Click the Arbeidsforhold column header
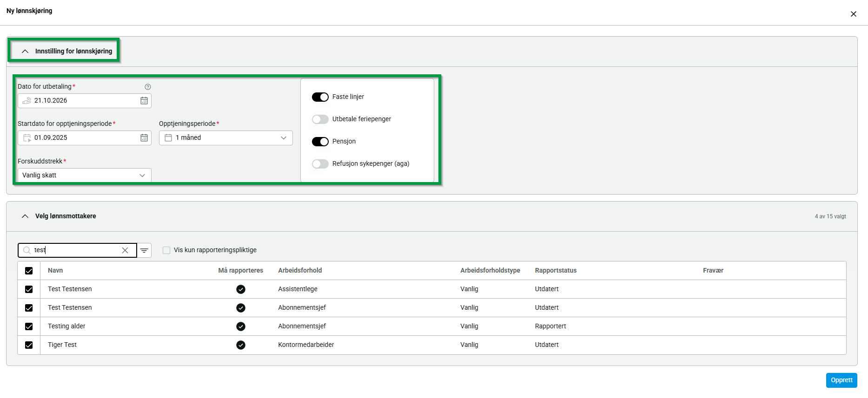 300,271
